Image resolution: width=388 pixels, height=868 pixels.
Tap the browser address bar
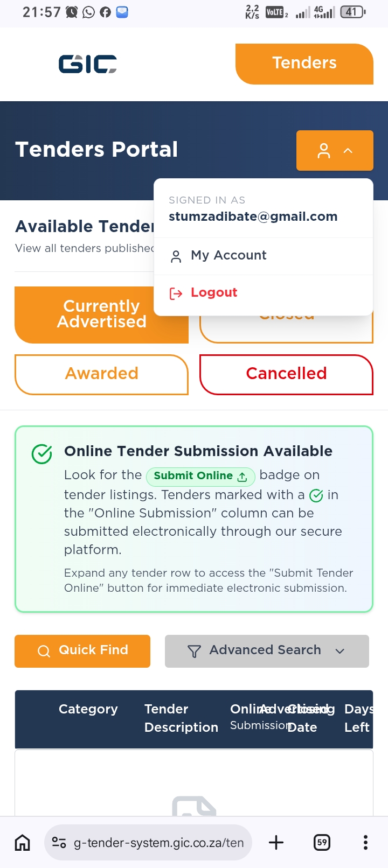148,842
